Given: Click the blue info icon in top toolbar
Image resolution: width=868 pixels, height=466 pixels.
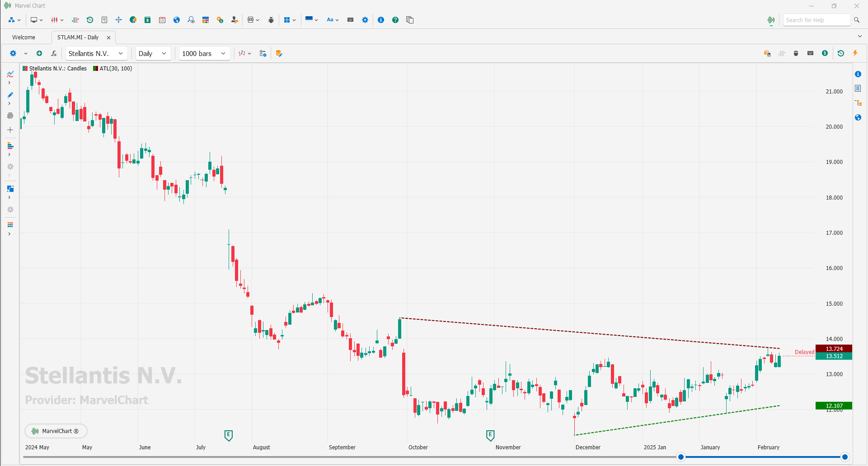Looking at the screenshot, I should [381, 20].
